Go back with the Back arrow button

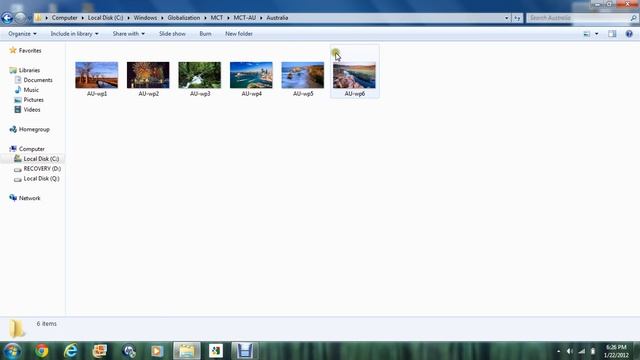[x=7, y=18]
